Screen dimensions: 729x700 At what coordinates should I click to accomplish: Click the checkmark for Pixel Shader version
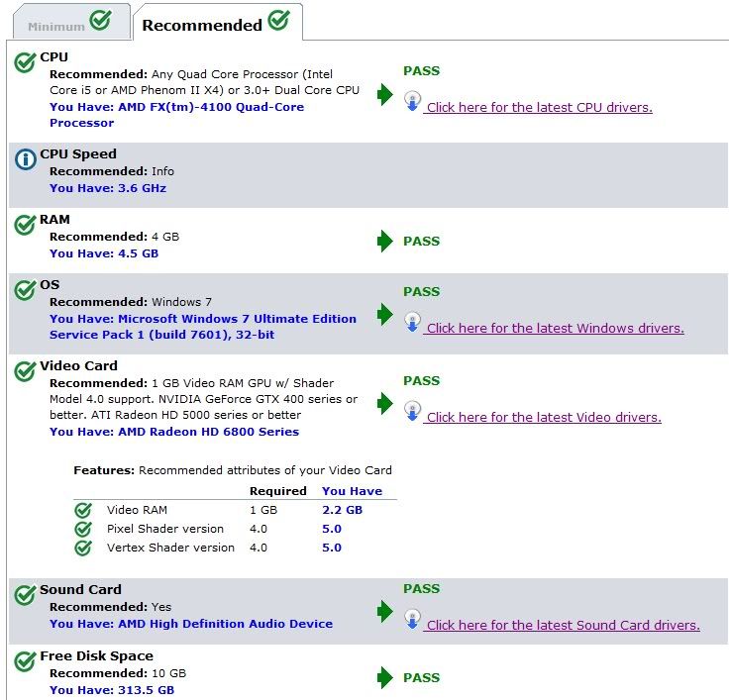pyautogui.click(x=83, y=529)
